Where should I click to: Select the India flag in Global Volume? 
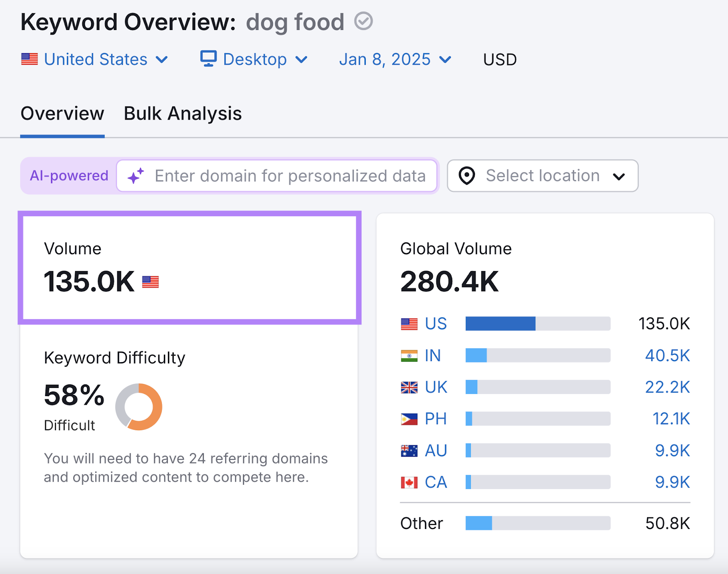408,356
